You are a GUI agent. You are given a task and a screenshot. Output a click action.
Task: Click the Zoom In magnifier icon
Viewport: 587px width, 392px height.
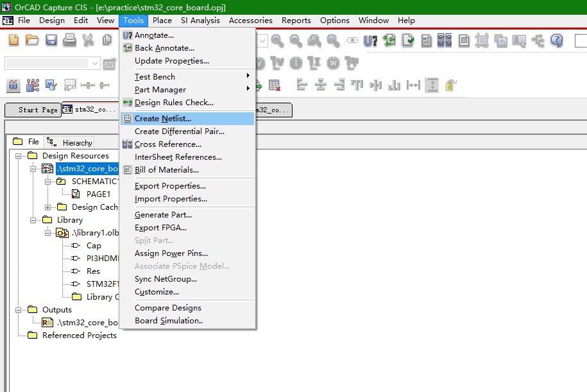pos(277,40)
